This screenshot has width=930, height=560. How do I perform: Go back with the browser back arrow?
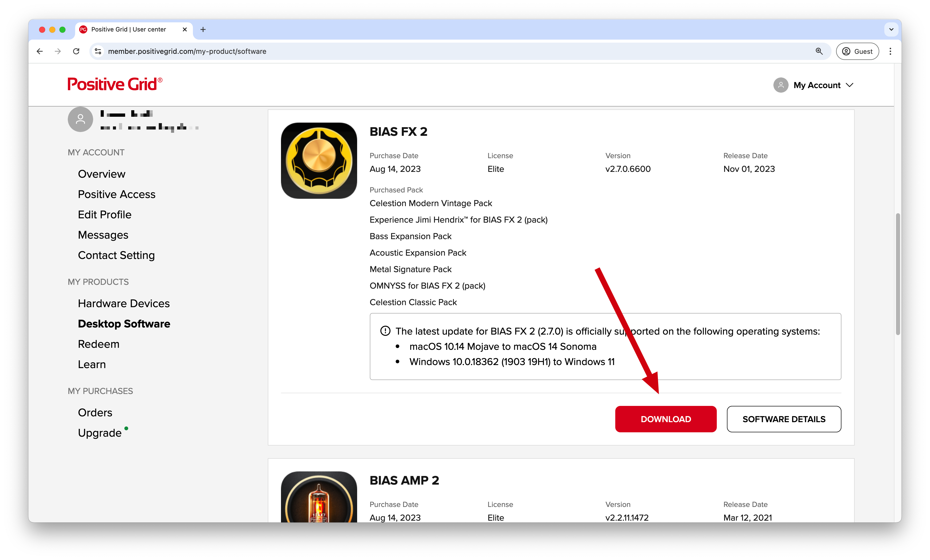coord(40,51)
